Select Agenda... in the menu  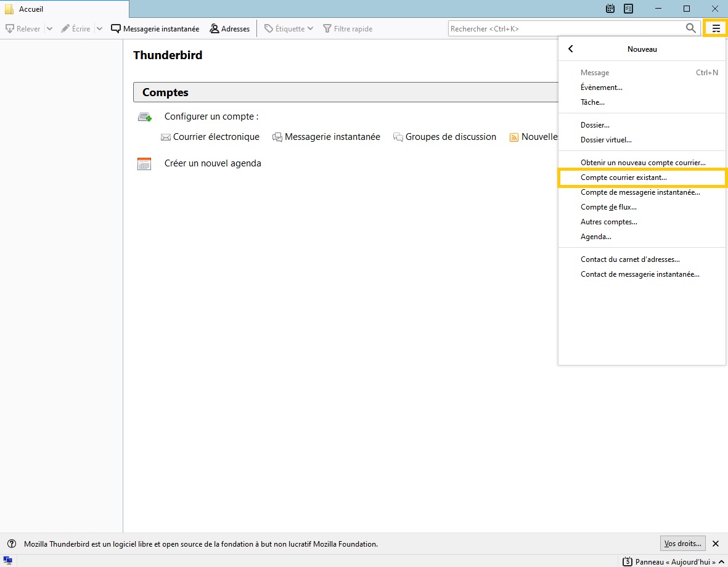click(x=642, y=237)
